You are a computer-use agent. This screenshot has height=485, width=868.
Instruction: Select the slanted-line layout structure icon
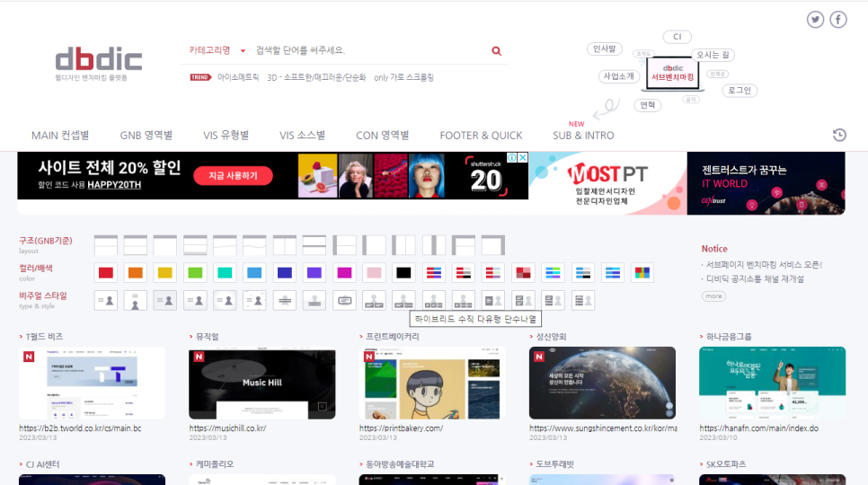tap(225, 245)
